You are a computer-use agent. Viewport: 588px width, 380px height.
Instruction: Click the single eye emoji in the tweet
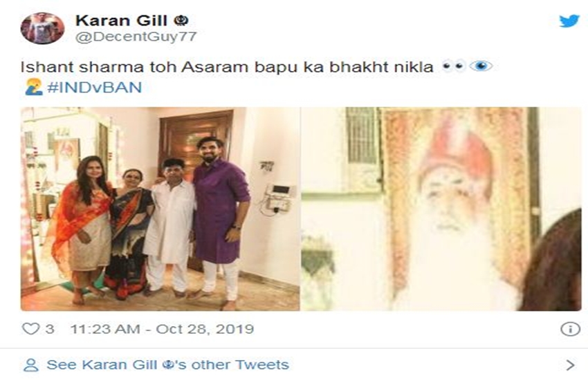pos(481,66)
